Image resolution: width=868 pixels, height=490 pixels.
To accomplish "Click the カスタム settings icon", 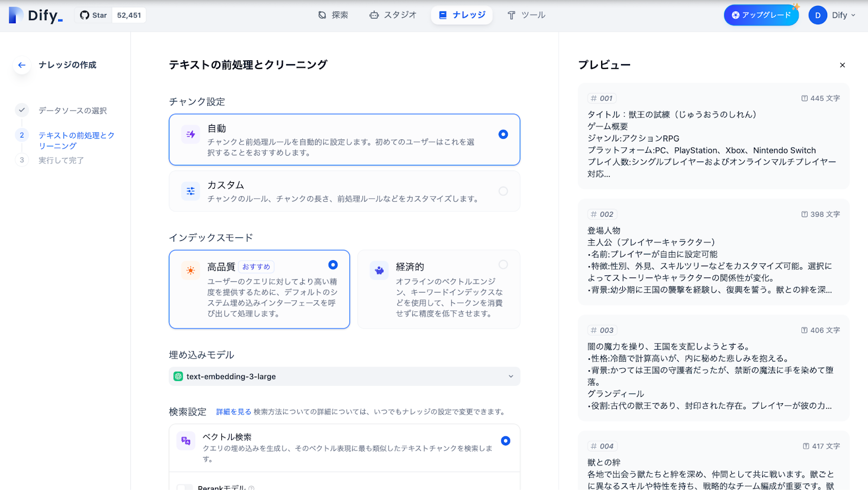I will 190,191.
